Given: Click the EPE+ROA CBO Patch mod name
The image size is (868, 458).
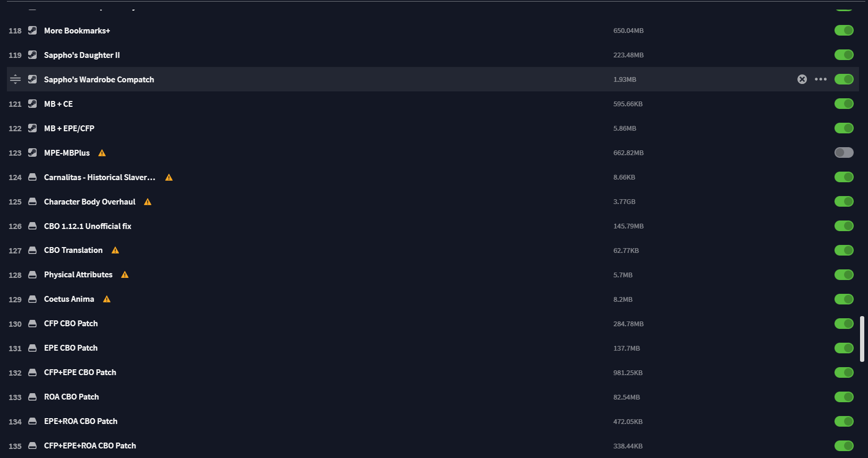Looking at the screenshot, I should [x=81, y=421].
